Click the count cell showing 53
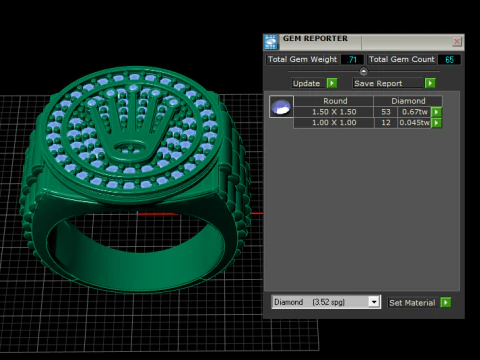480x360 pixels. point(386,112)
